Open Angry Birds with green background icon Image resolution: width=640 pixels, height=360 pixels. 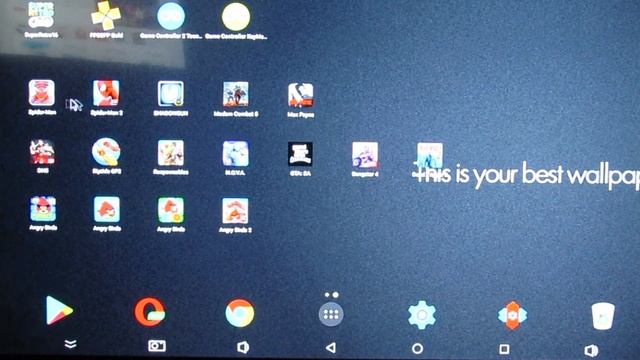coord(171,210)
